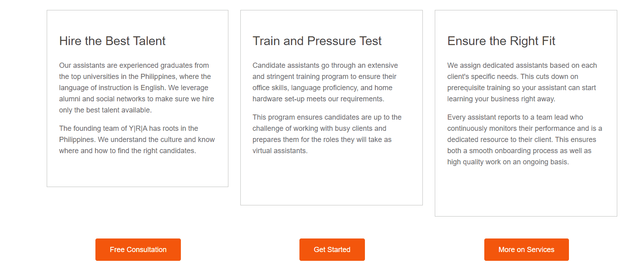Image resolution: width=644 pixels, height=268 pixels.
Task: Click blank area below text in Hire card
Action: point(137,171)
